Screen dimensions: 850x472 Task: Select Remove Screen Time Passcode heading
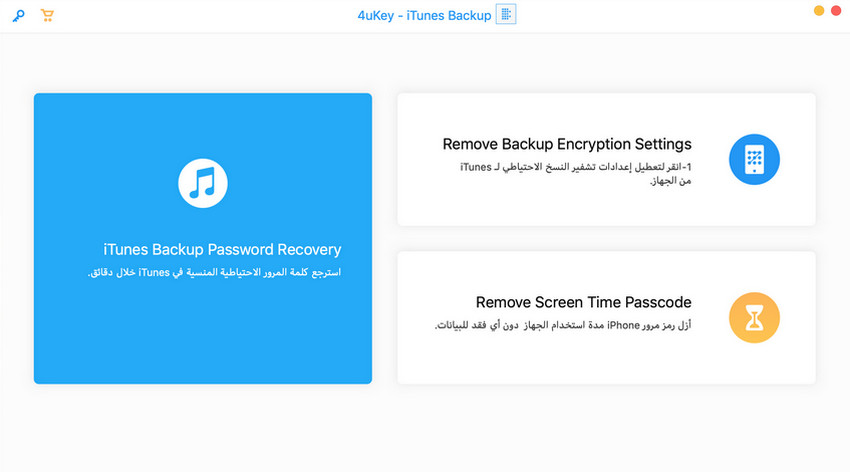583,302
